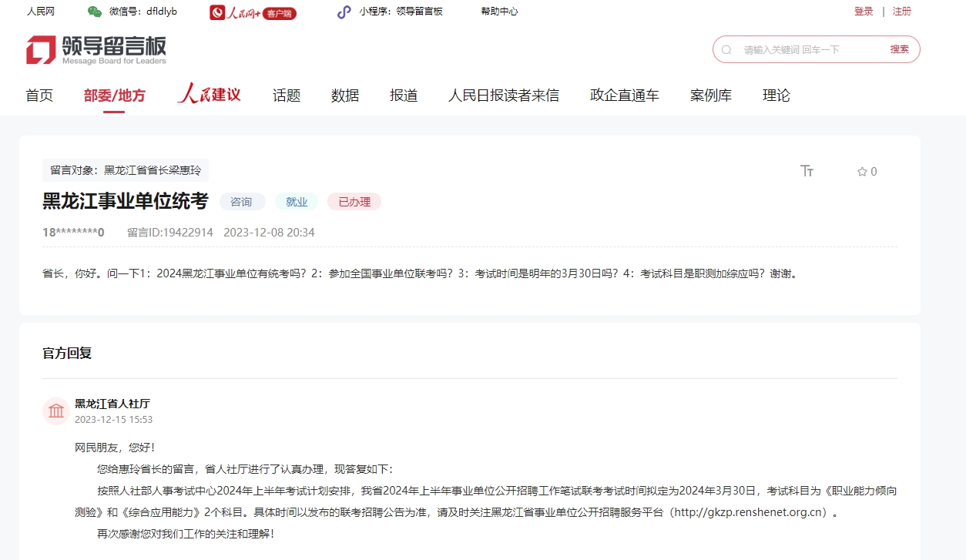This screenshot has width=966, height=560.
Task: Click the 人民建议 calligraphy nav logo
Action: click(208, 94)
